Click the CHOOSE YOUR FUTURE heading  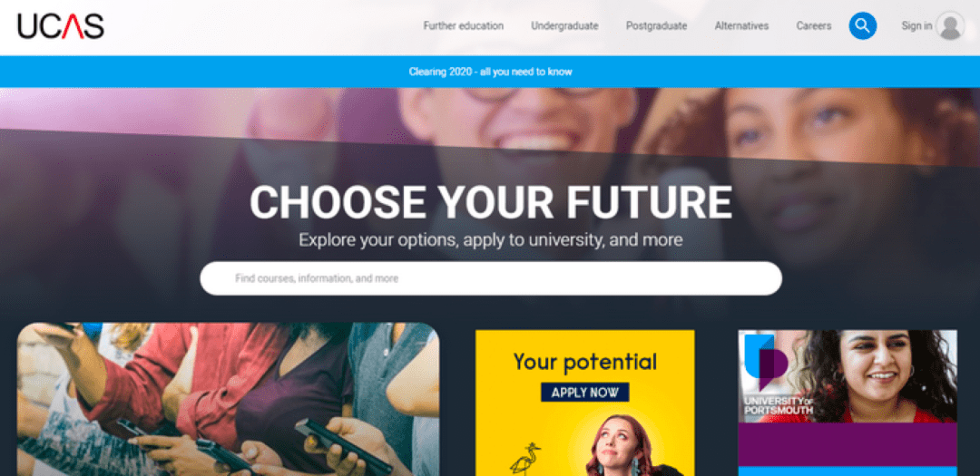coord(491,202)
